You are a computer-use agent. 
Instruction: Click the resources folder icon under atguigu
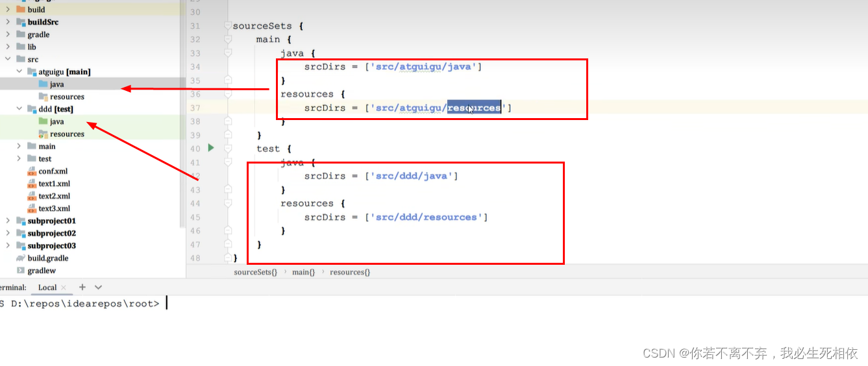coord(43,97)
